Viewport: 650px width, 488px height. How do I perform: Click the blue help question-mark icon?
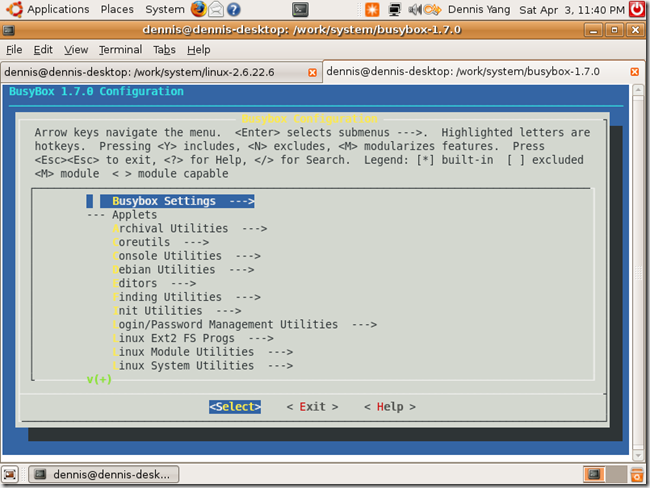pyautogui.click(x=234, y=9)
